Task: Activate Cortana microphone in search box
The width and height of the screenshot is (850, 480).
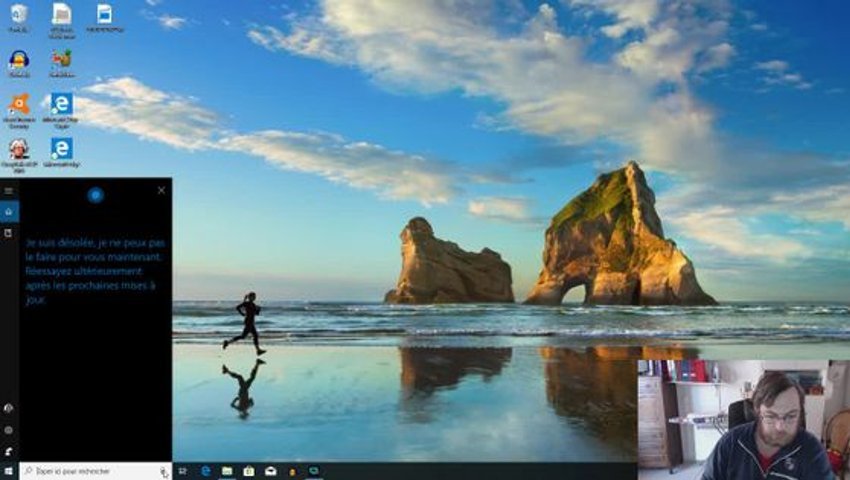Action: tap(164, 472)
